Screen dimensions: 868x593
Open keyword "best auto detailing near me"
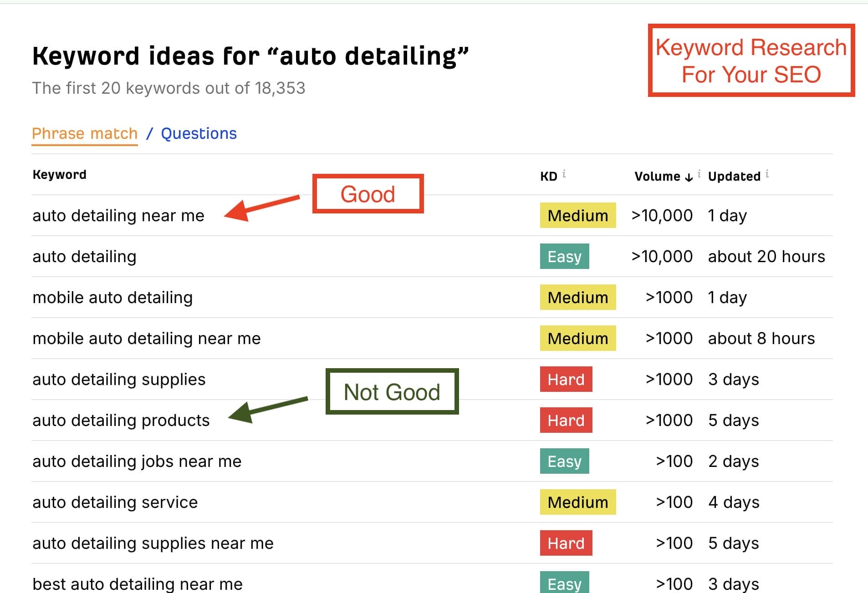pyautogui.click(x=138, y=583)
